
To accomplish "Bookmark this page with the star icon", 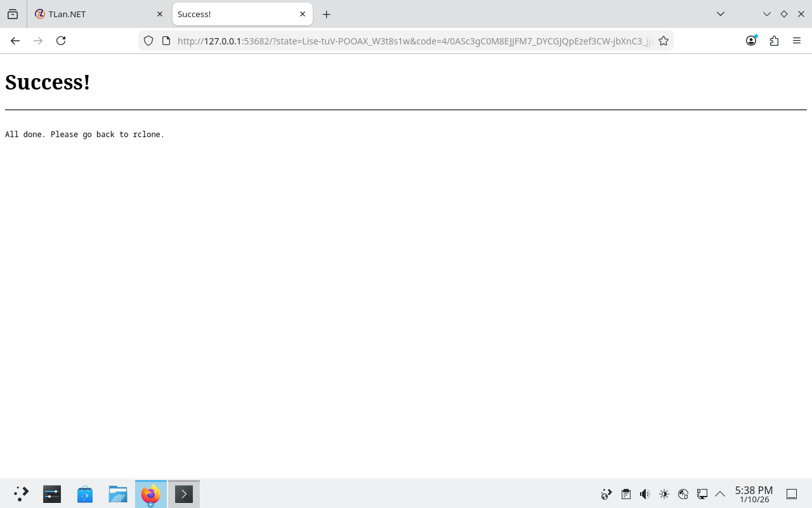I will click(664, 41).
